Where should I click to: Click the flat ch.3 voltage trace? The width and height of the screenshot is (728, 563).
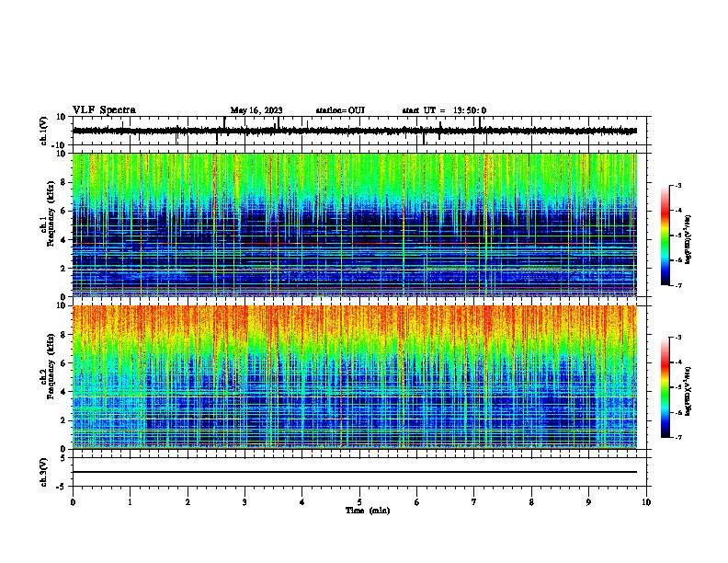click(355, 472)
